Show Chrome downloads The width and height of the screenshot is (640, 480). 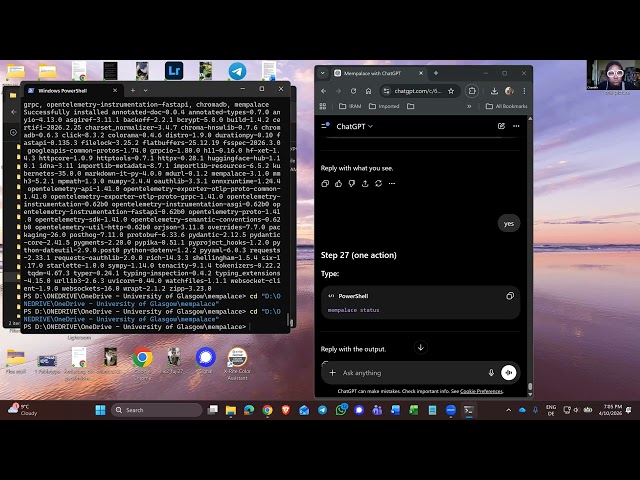[494, 91]
